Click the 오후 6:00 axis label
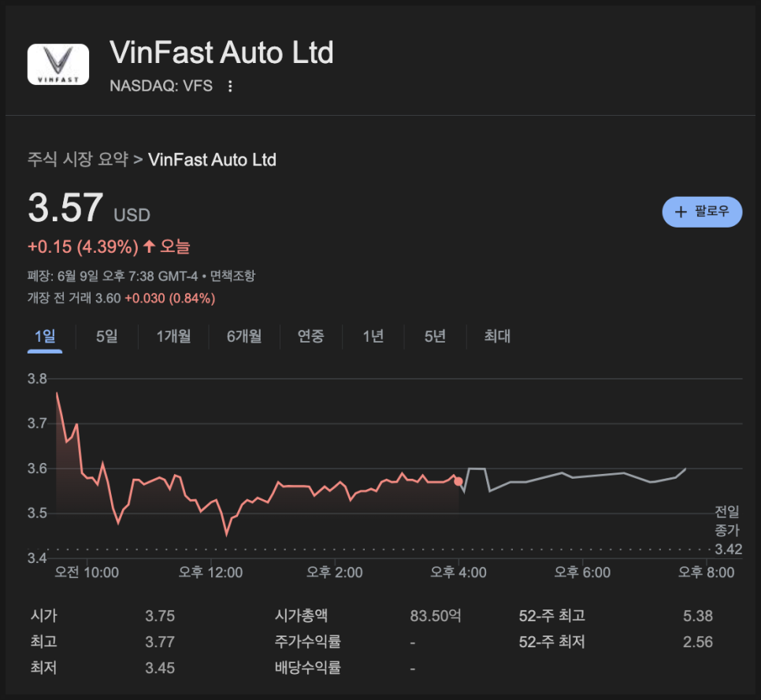Viewport: 761px width, 700px height. (x=582, y=572)
